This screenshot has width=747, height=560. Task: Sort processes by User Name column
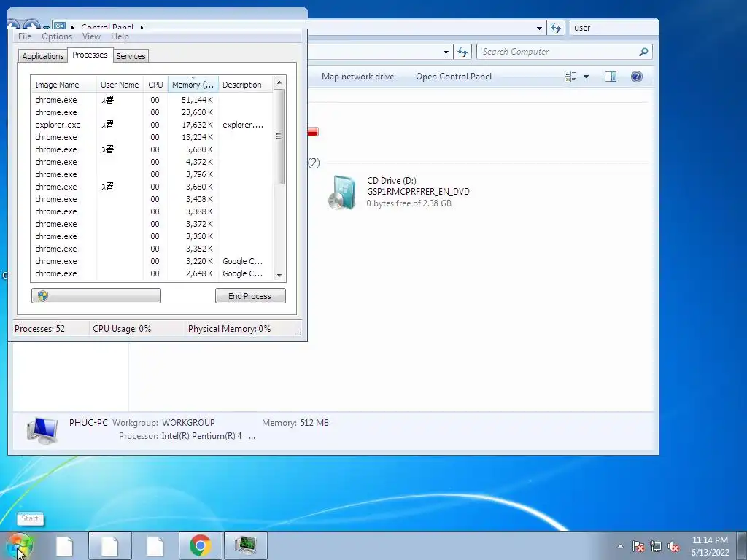click(120, 85)
